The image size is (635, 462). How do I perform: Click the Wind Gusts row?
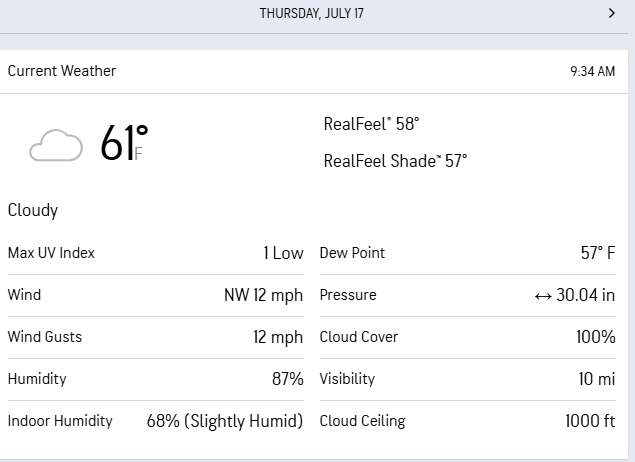point(155,337)
